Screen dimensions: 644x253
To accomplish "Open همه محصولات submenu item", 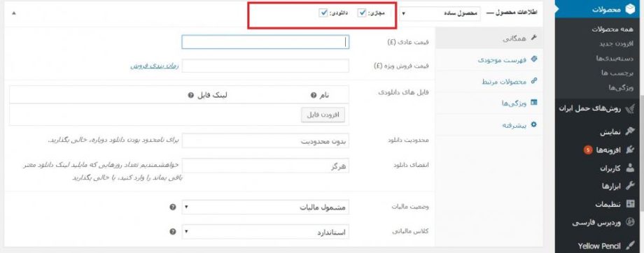I will click(612, 29).
